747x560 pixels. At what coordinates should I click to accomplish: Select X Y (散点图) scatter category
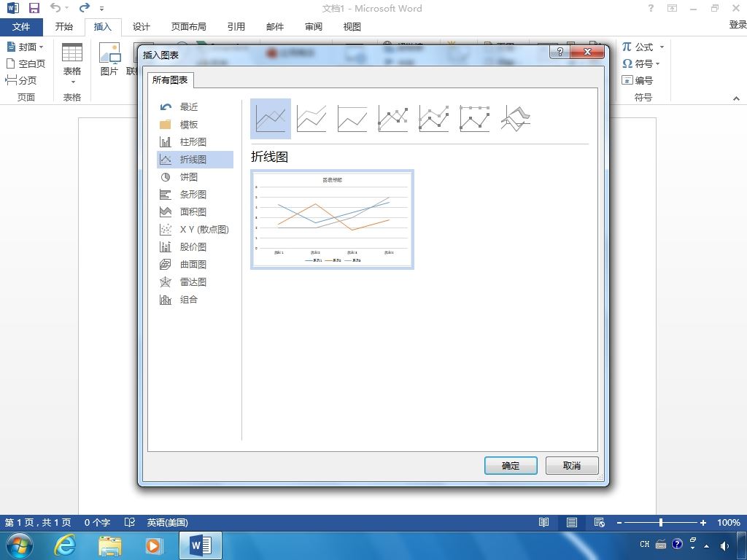pos(195,230)
